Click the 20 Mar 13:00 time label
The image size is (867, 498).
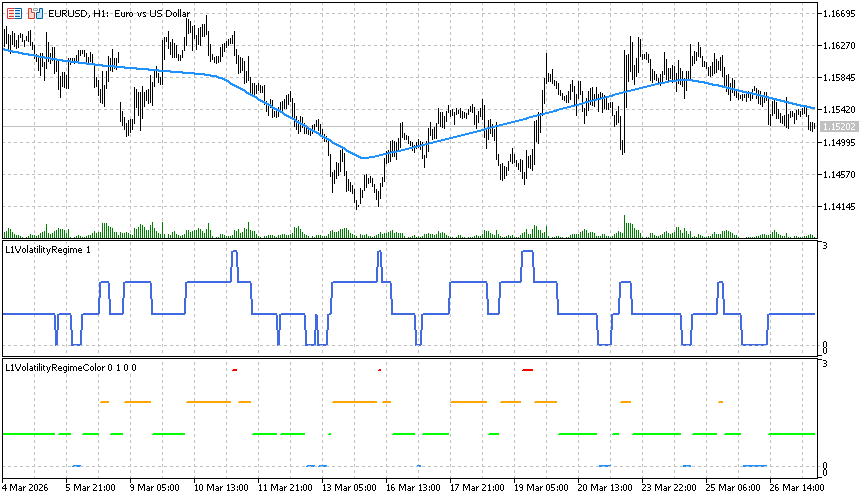pos(605,487)
